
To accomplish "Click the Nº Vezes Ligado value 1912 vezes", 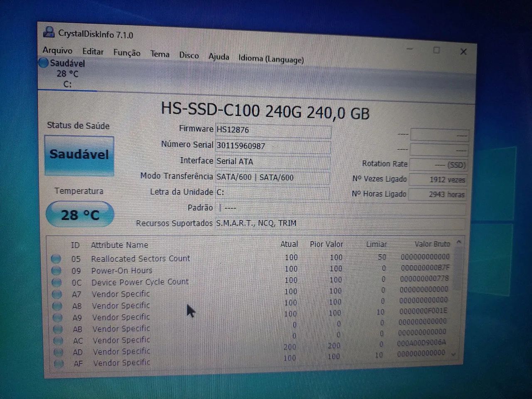I will click(x=438, y=180).
